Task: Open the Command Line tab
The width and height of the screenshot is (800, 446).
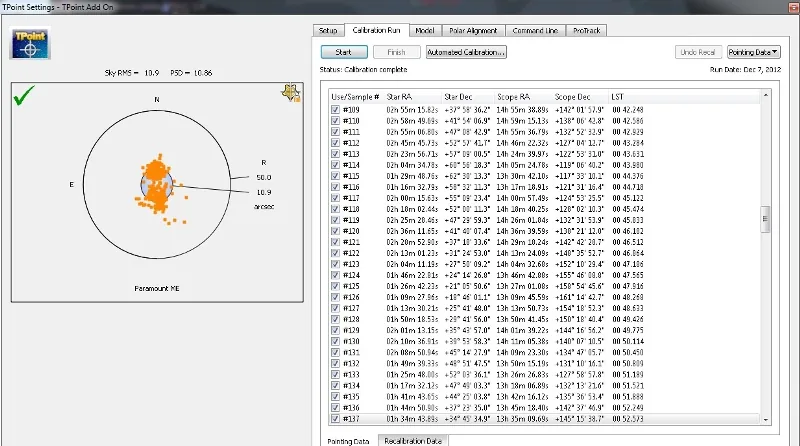Action: point(535,31)
